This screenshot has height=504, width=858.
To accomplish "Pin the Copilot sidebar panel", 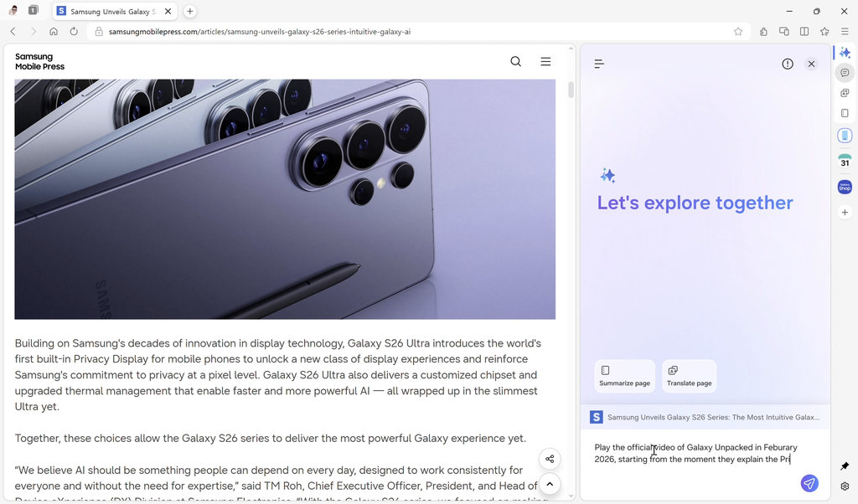I will [x=845, y=465].
